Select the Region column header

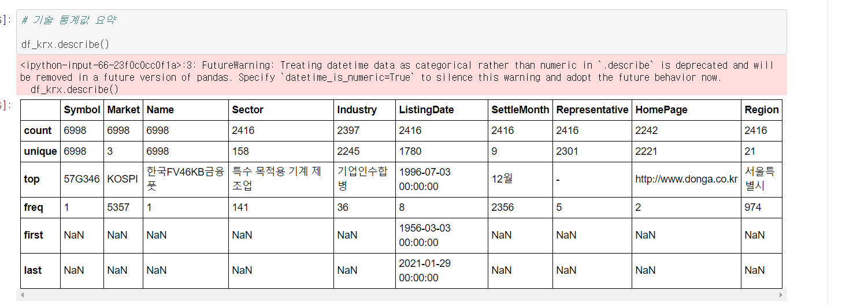(x=762, y=110)
